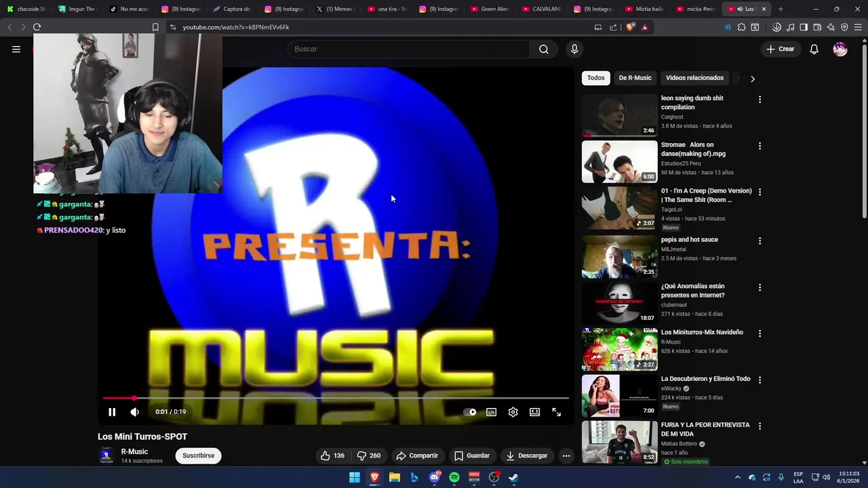This screenshot has height=488, width=868.
Task: Mute the video with speaker icon
Action: pos(134,411)
